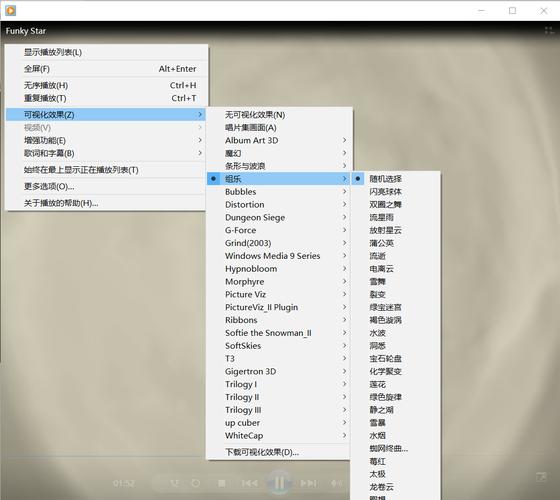Turn on shuffle in playback controls

pos(175,483)
